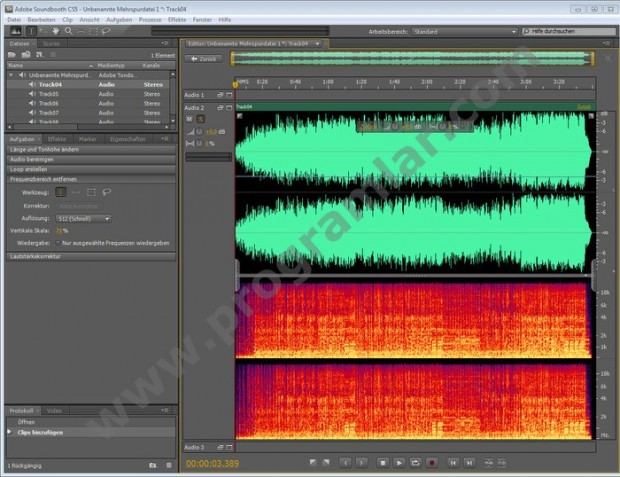Open the Editor tab file dropdown arrow
The image size is (620, 477).
pyautogui.click(x=317, y=44)
